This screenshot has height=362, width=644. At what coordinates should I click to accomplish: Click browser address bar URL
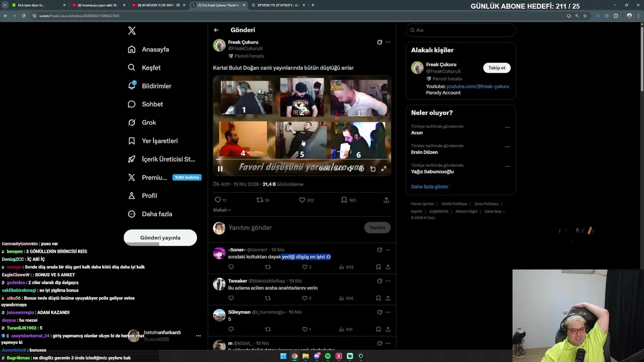click(x=79, y=16)
